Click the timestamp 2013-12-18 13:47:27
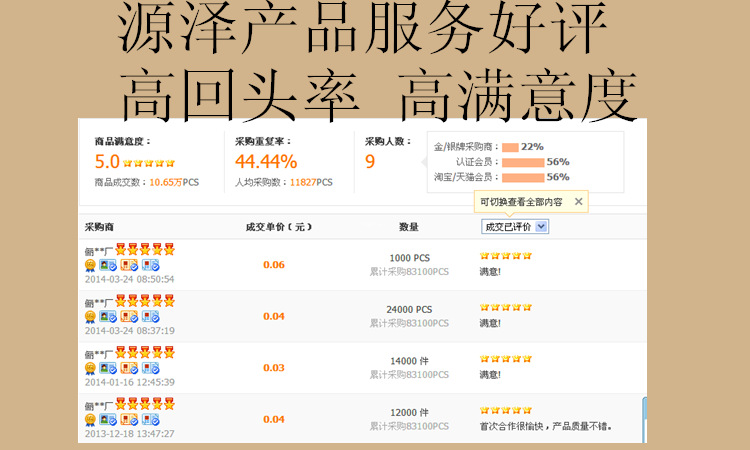 point(130,434)
